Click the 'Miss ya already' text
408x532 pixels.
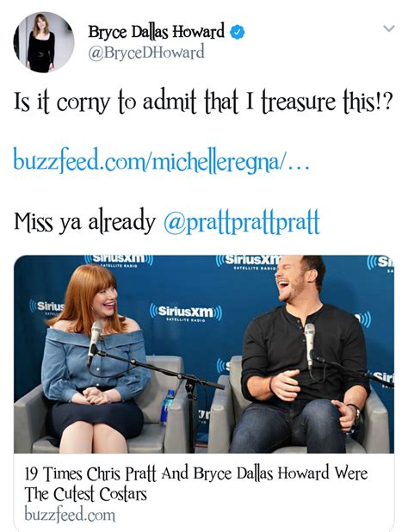pyautogui.click(x=84, y=221)
